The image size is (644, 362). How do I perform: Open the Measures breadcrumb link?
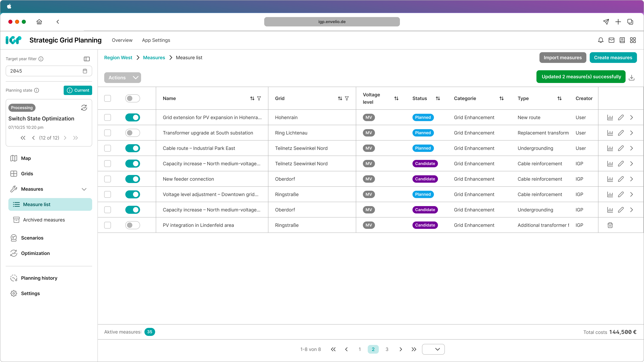[154, 57]
